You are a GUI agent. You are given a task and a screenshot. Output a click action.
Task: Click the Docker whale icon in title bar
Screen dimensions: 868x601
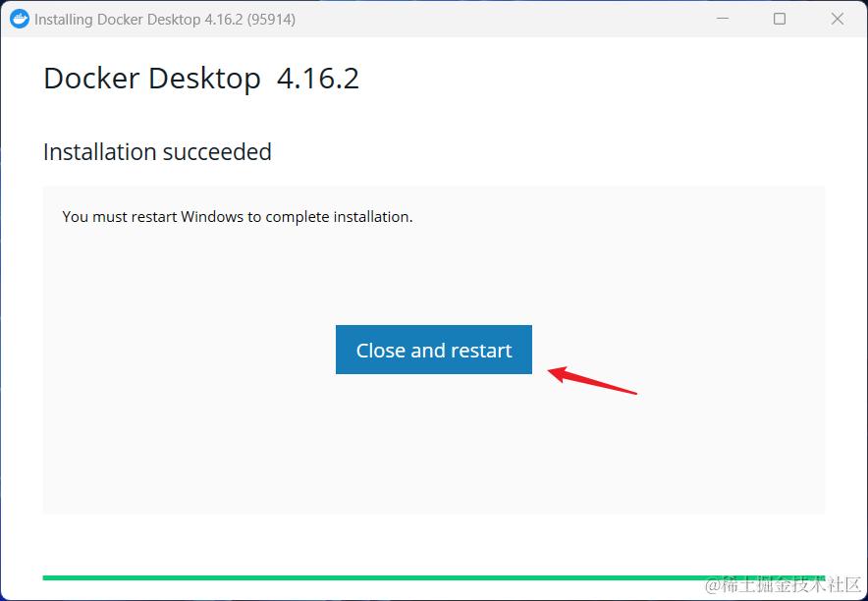20,19
